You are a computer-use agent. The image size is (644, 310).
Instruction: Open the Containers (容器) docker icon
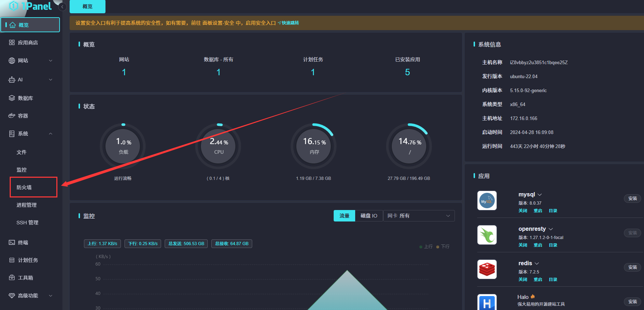[x=12, y=116]
